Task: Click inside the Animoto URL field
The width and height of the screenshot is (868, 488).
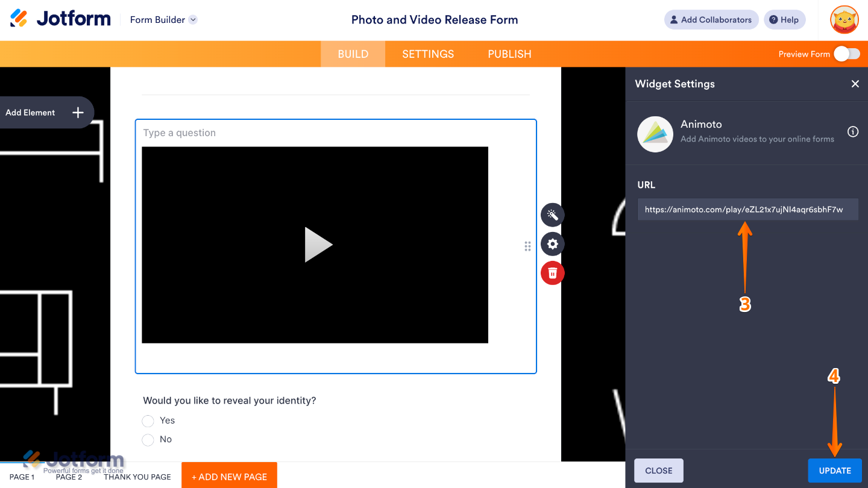Action: [747, 209]
